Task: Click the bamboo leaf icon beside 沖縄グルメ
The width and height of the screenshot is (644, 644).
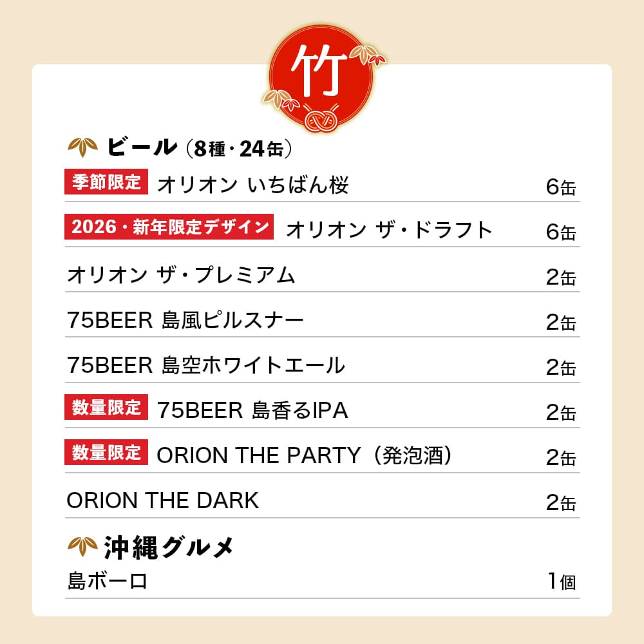Action: tap(82, 547)
